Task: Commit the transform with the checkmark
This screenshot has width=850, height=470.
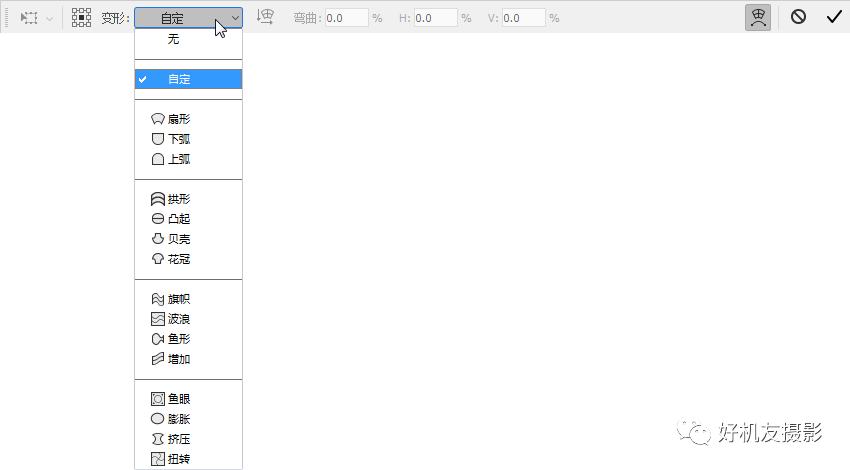Action: [x=834, y=17]
